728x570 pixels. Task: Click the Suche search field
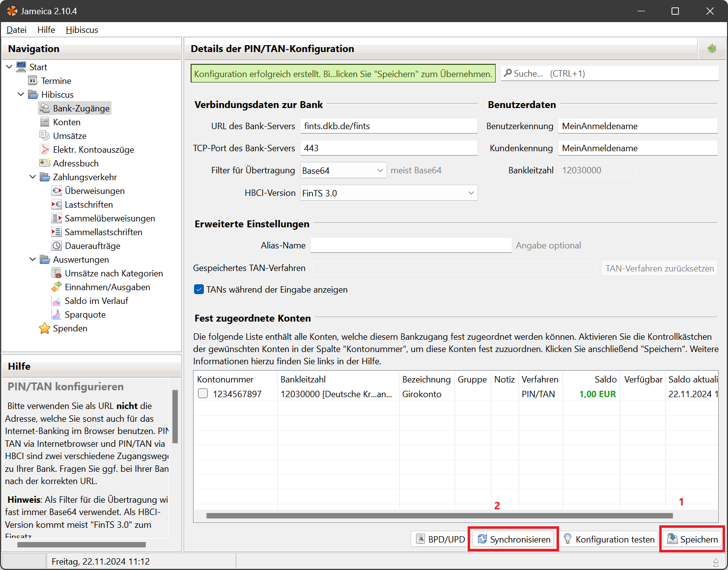pos(610,73)
